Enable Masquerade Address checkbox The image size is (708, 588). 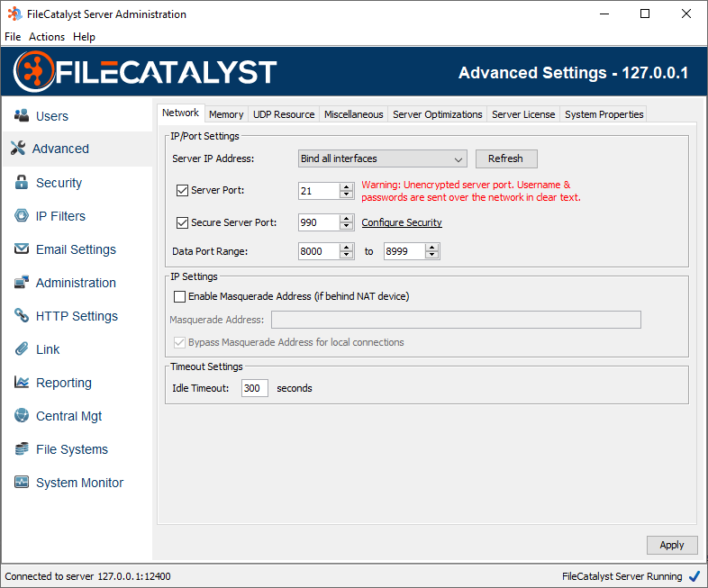tap(180, 296)
